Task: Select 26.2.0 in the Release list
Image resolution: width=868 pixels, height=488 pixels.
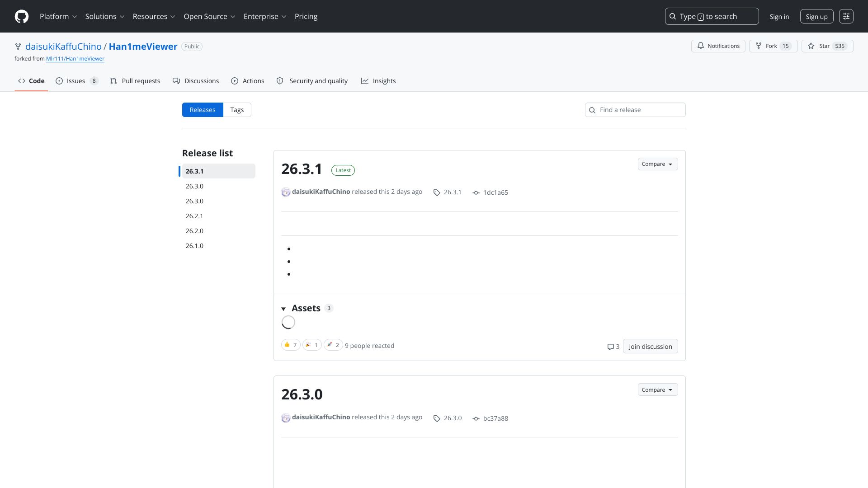Action: pyautogui.click(x=218, y=231)
